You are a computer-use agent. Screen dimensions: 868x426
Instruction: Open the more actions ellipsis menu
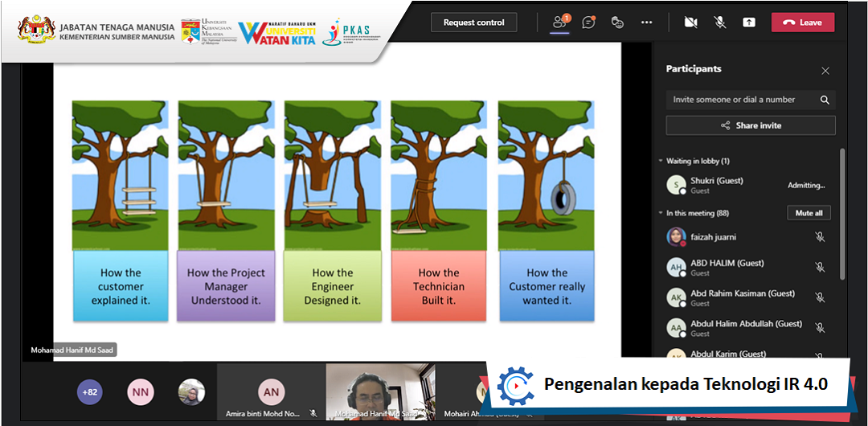click(646, 23)
